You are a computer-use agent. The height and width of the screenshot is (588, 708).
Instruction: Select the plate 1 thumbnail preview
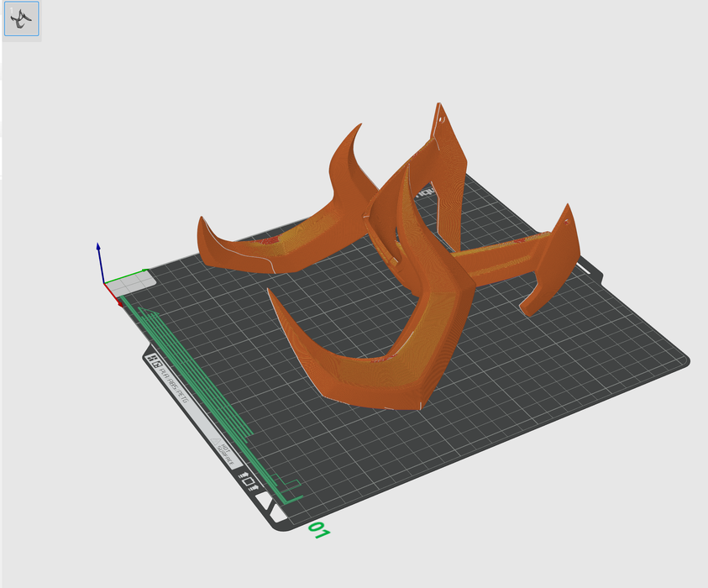(21, 18)
